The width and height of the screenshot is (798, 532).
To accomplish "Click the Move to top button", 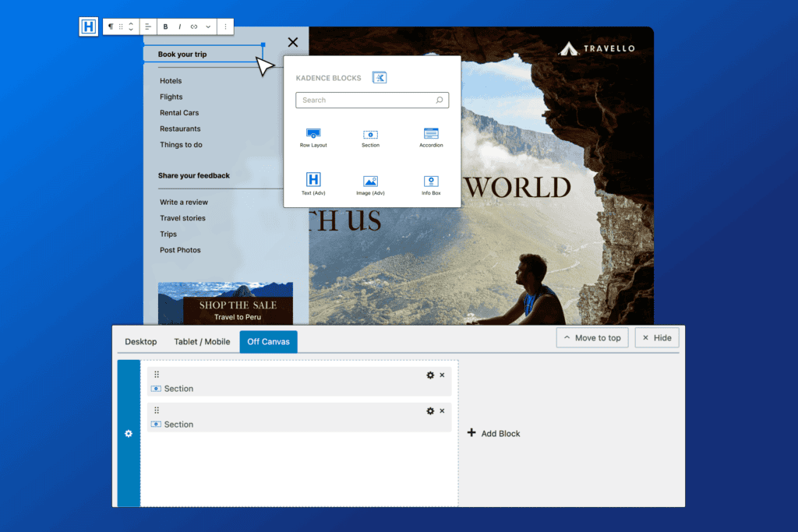I will (591, 338).
